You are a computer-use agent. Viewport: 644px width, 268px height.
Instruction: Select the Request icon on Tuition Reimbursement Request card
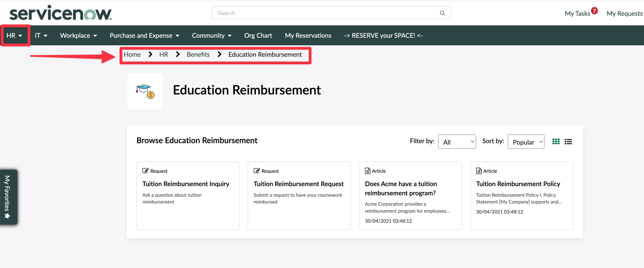(257, 171)
